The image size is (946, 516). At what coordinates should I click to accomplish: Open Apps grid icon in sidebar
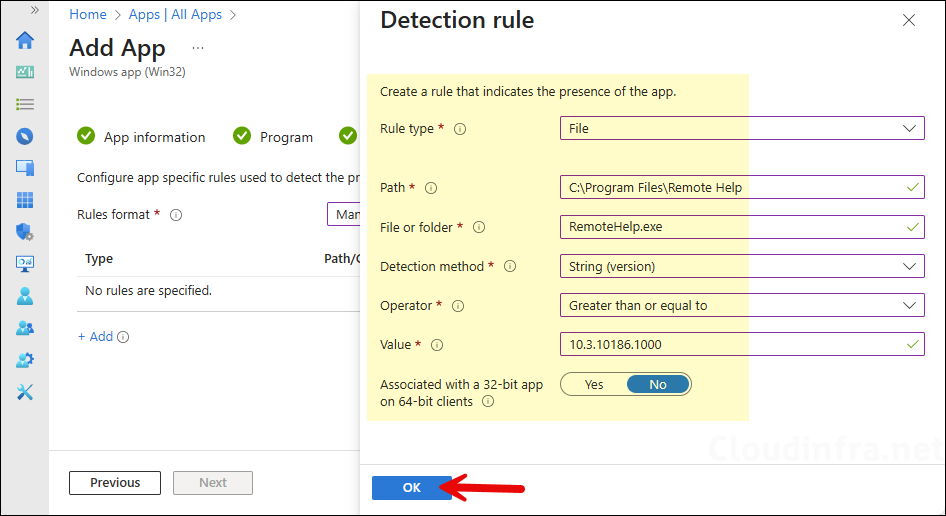[25, 200]
